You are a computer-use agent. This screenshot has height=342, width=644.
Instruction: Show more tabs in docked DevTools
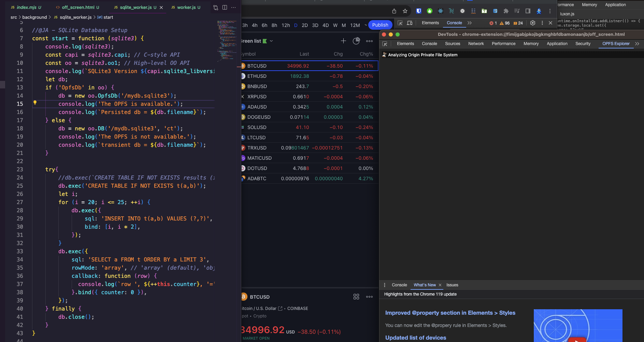470,23
